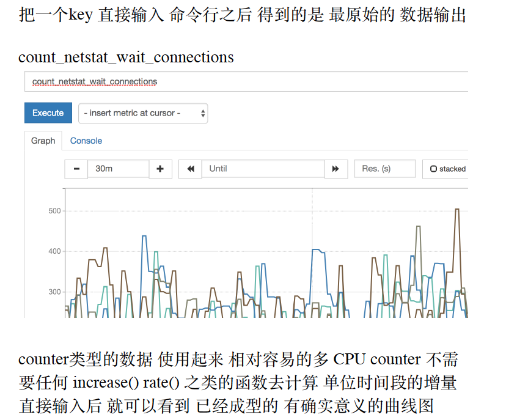This screenshot has height=420, width=506.
Task: Focus the Res. (s) resolution field
Action: click(384, 169)
